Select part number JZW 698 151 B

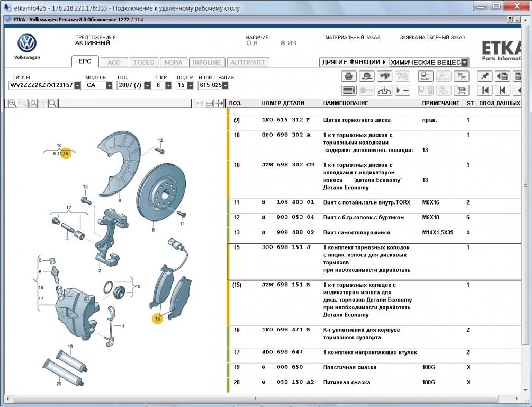coord(286,285)
